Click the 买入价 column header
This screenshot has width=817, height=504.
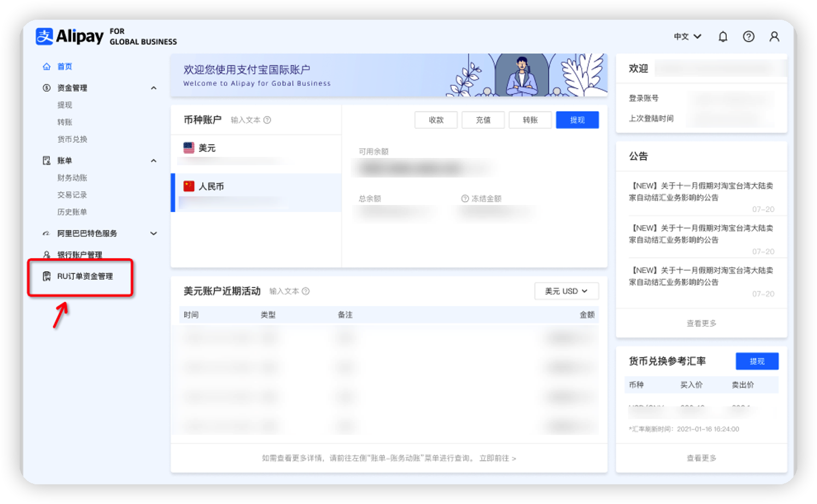[x=691, y=385]
